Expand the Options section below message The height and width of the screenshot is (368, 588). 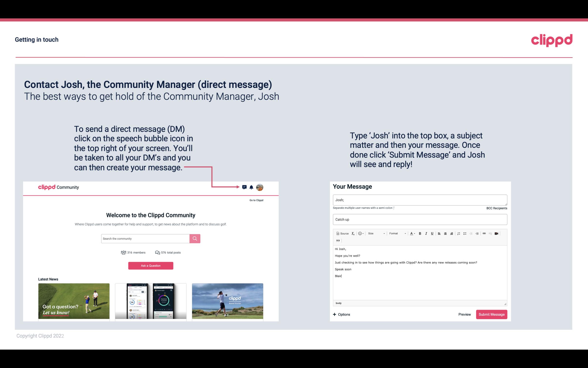click(x=341, y=314)
